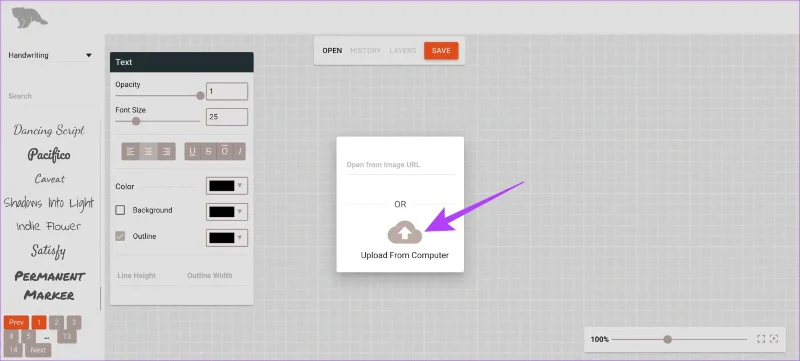Go to font page 5
This screenshot has width=800, height=361.
29,336
